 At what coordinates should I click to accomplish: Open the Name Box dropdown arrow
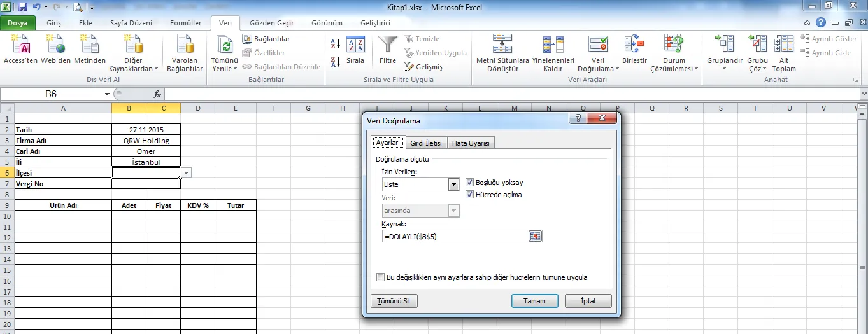(107, 94)
